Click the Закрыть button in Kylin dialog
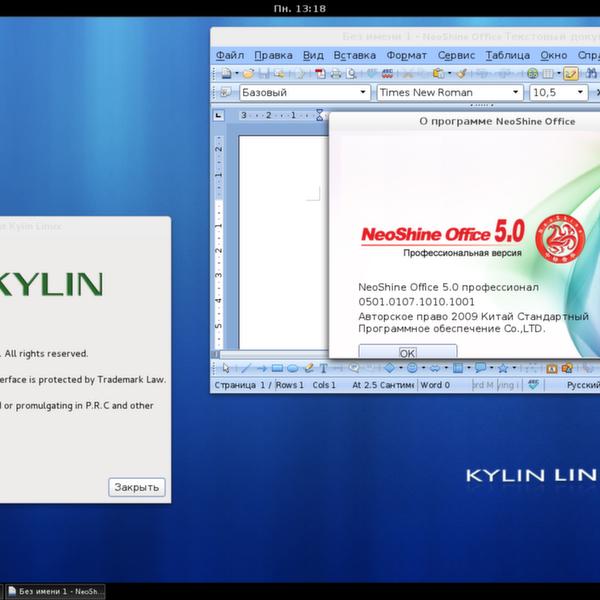Viewport: 600px width, 600px height. [136, 487]
